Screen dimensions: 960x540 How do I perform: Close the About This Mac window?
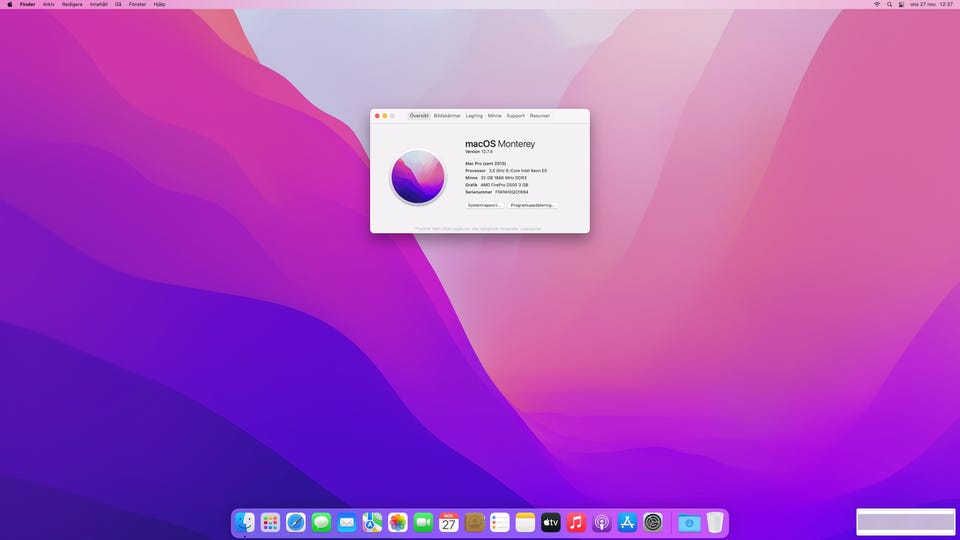377,116
